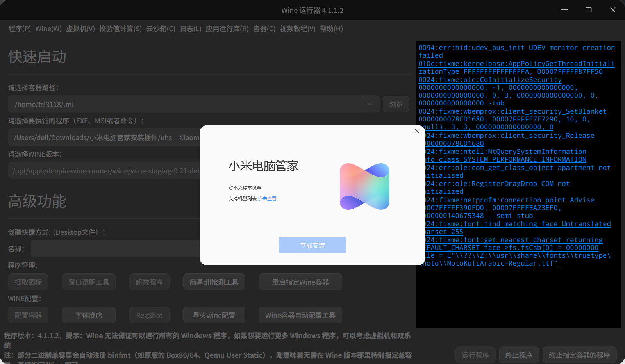Open the 容器(C) menu

(x=264, y=29)
